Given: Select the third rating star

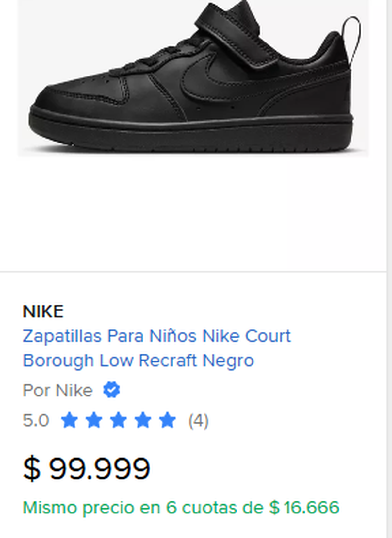Looking at the screenshot, I should coord(118,420).
